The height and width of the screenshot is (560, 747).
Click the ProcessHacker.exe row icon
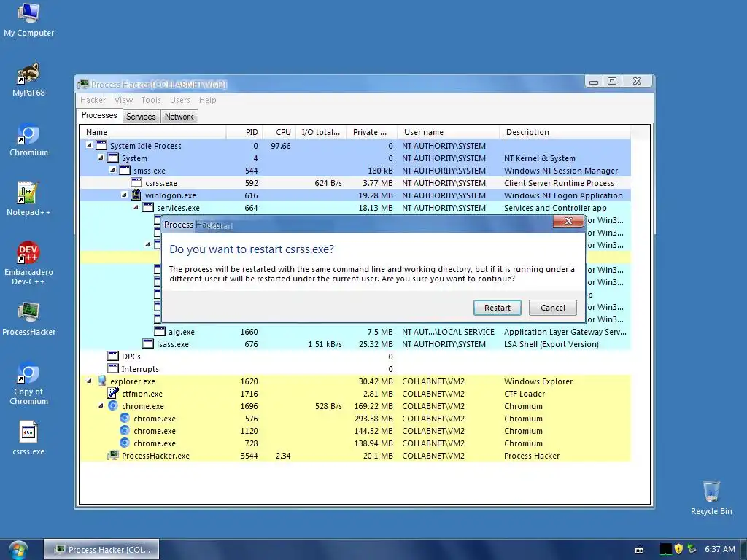click(113, 455)
